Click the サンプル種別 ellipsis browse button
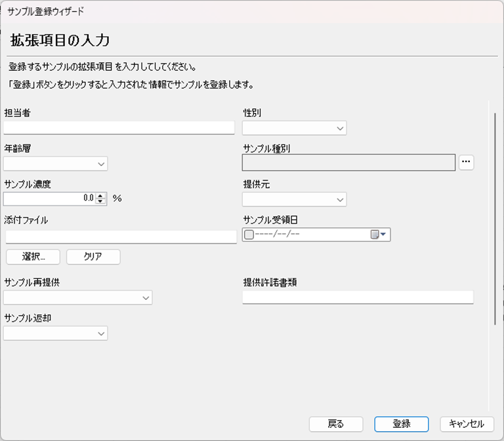504x441 pixels. click(x=466, y=162)
